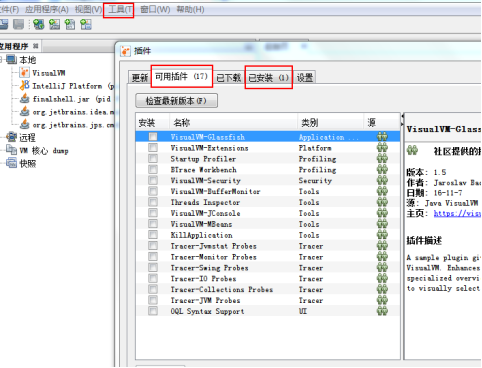
Task: Click source icon of KillApplication row
Action: [382, 235]
